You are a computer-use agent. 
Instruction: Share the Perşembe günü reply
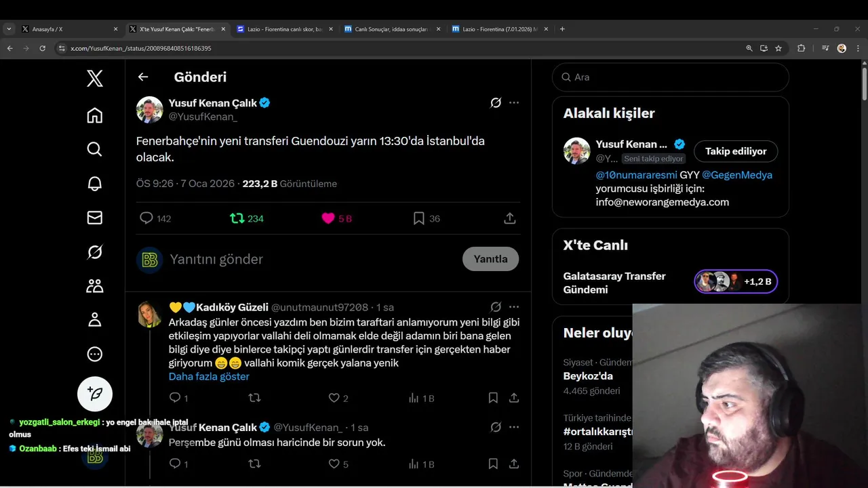click(514, 464)
